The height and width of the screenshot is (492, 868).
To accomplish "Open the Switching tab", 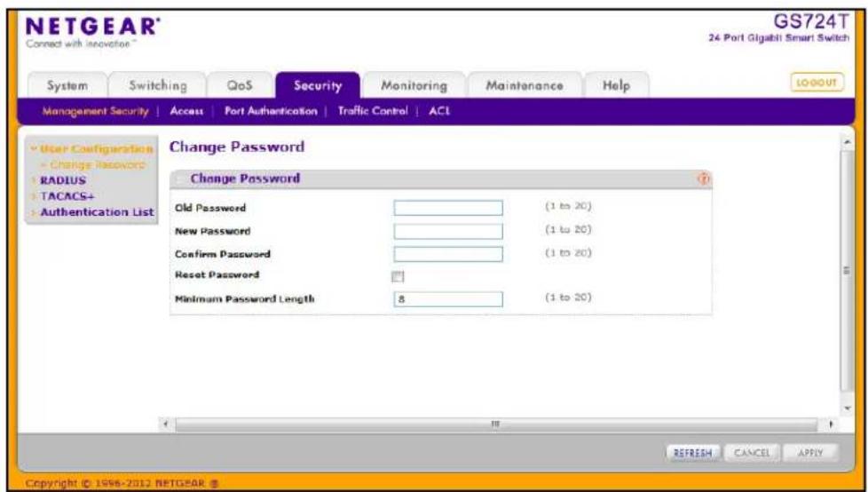I will pyautogui.click(x=158, y=86).
